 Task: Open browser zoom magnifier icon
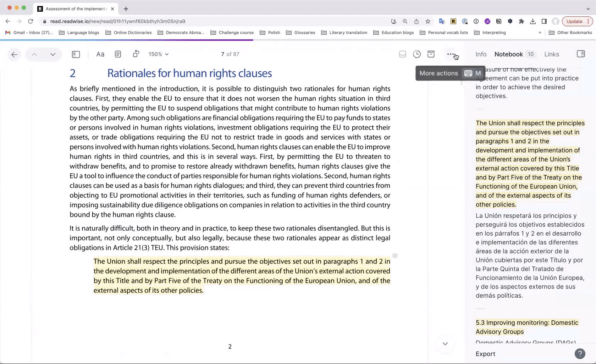tap(405, 21)
